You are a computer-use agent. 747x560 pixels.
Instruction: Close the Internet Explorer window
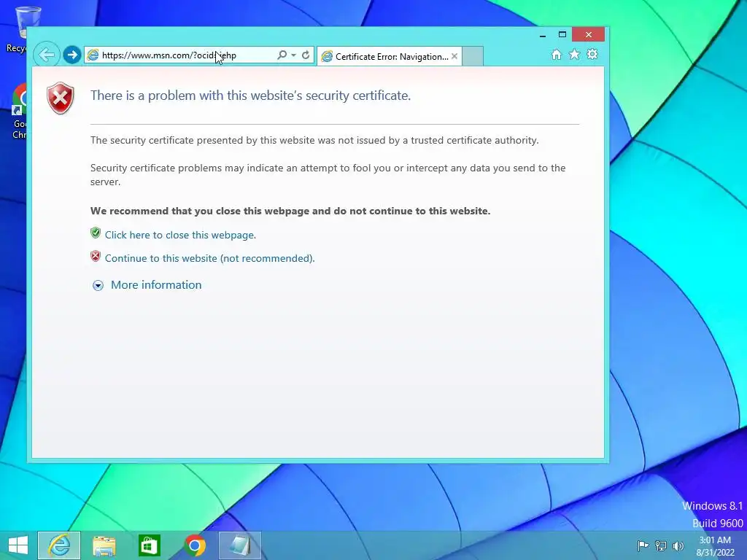tap(589, 34)
